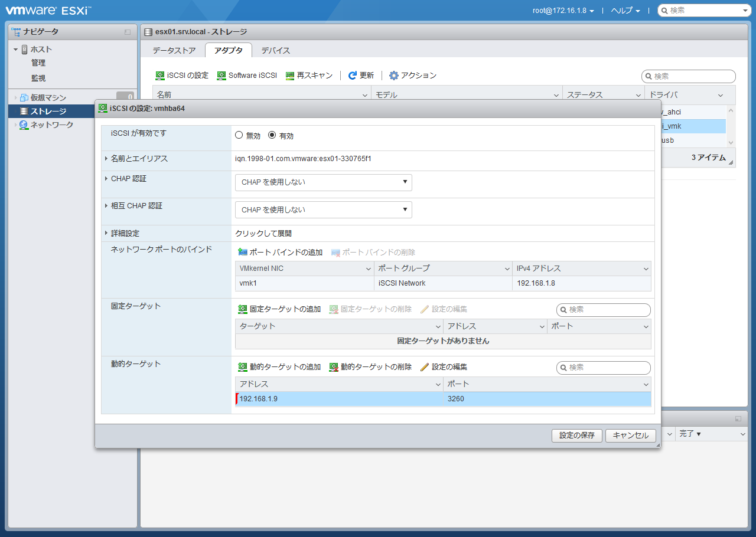Click the blue refresh icon
Screen dimensions: 756x537
[353, 76]
